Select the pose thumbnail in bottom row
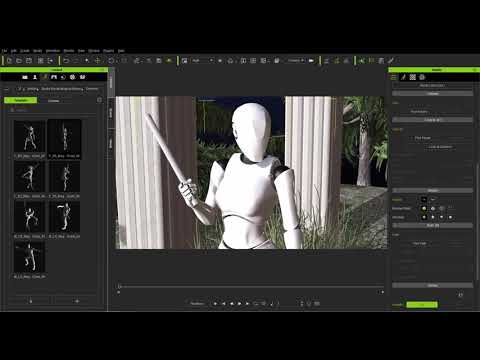 coord(29,257)
